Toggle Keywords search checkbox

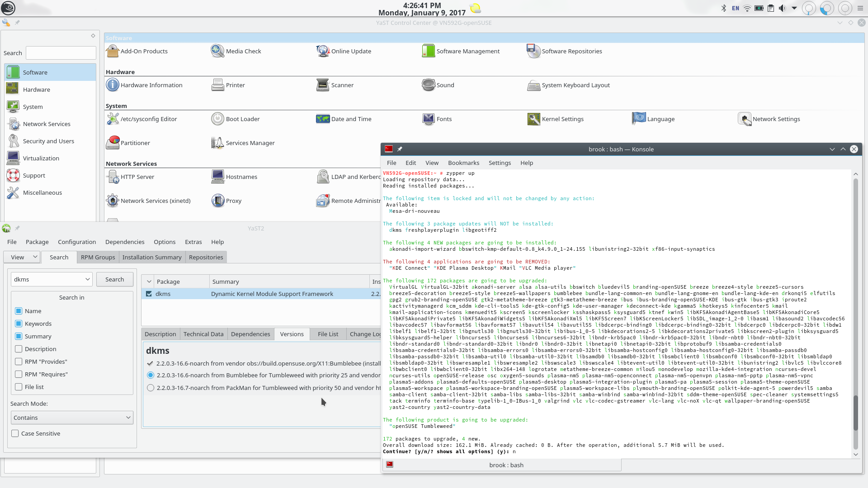[19, 324]
